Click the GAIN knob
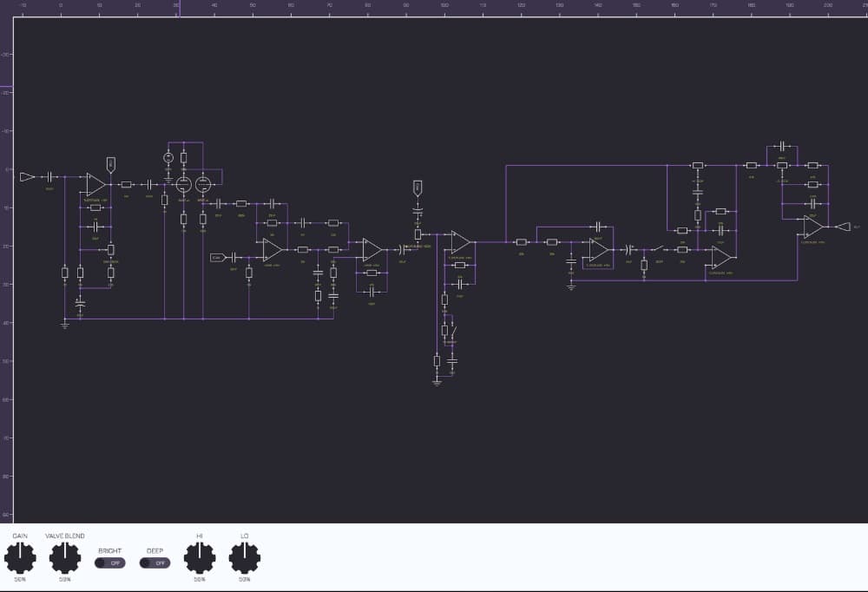This screenshot has height=592, width=868. tap(20, 557)
